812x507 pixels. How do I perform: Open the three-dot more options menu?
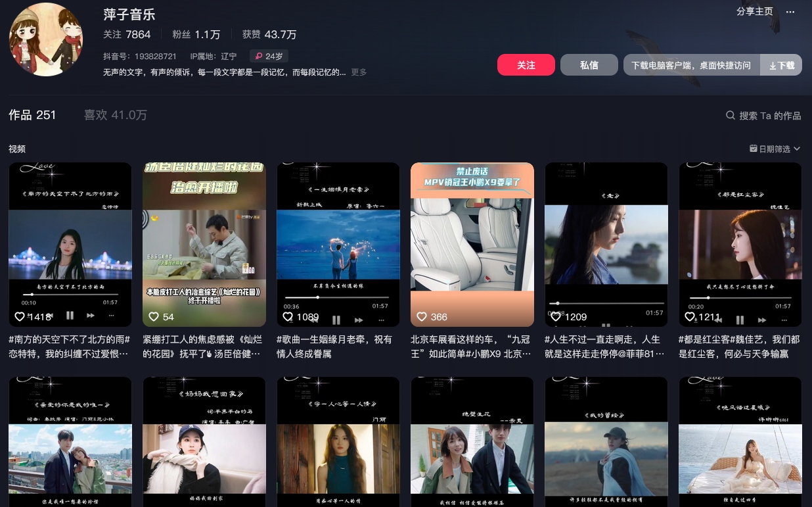790,12
